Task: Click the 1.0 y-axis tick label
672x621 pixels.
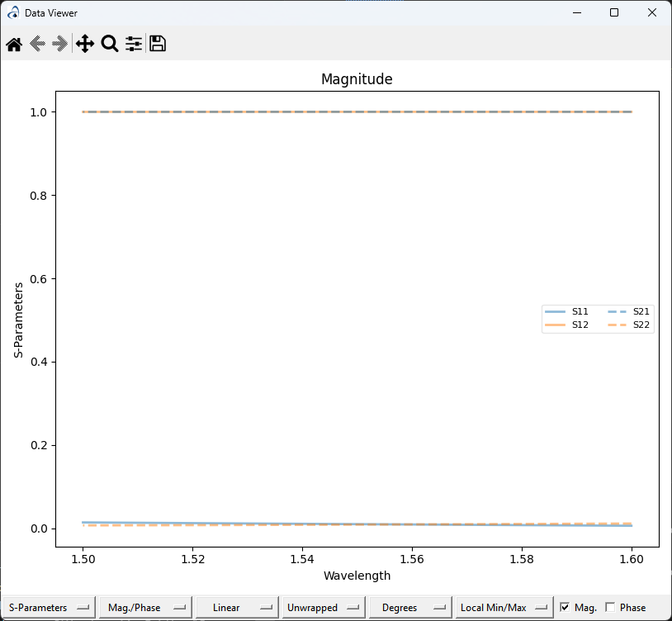Action: click(38, 112)
